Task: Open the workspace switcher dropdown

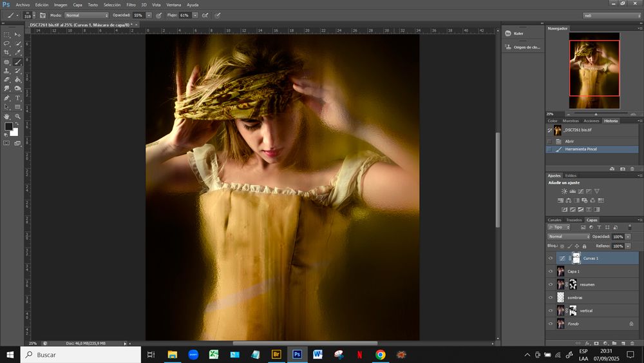Action: click(x=612, y=15)
